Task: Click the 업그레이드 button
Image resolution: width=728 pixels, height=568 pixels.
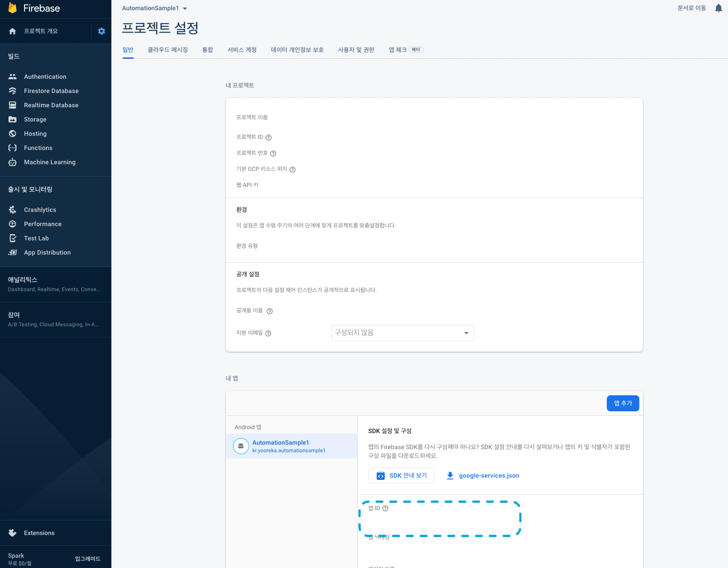Action: pos(88,559)
